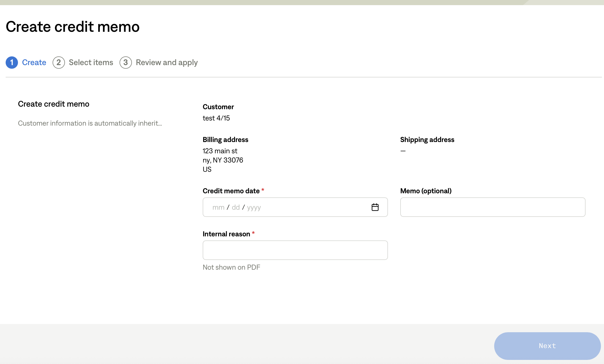Click the Credit memo date label

click(231, 191)
